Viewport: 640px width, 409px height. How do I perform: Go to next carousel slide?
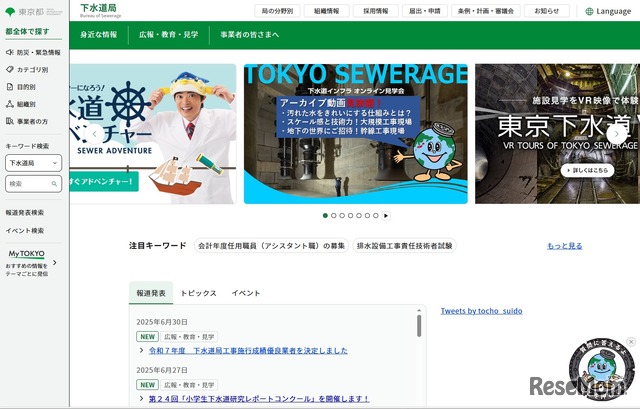[616, 133]
